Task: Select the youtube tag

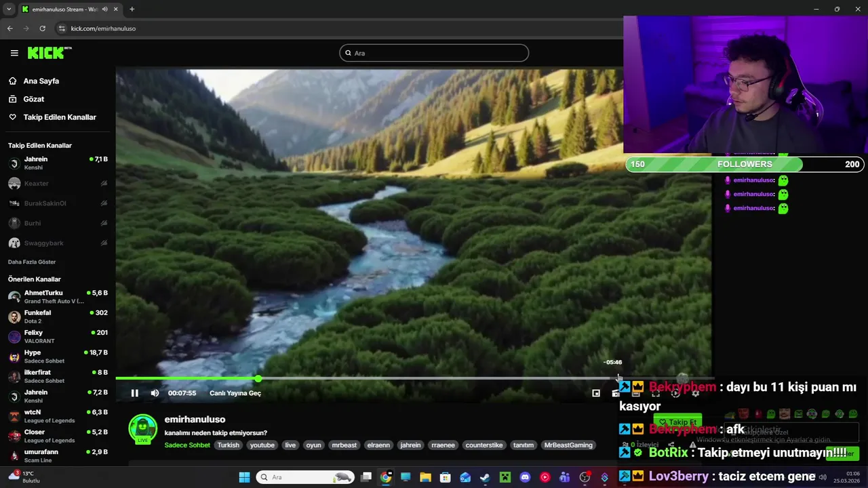Action: tap(262, 445)
